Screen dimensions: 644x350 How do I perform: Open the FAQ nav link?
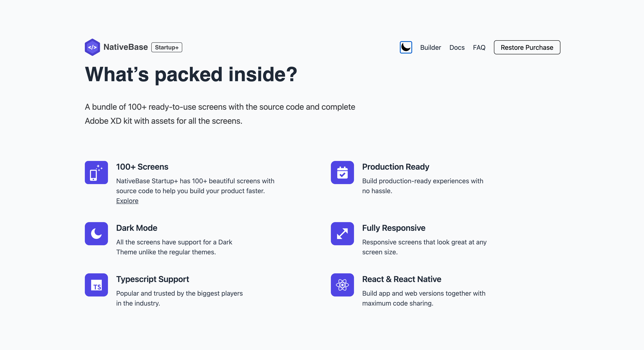479,48
